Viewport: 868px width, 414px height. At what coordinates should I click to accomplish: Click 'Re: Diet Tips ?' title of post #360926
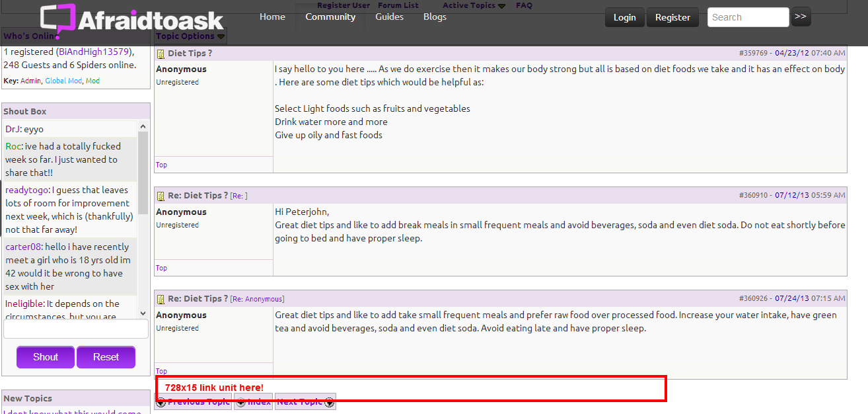pos(198,299)
